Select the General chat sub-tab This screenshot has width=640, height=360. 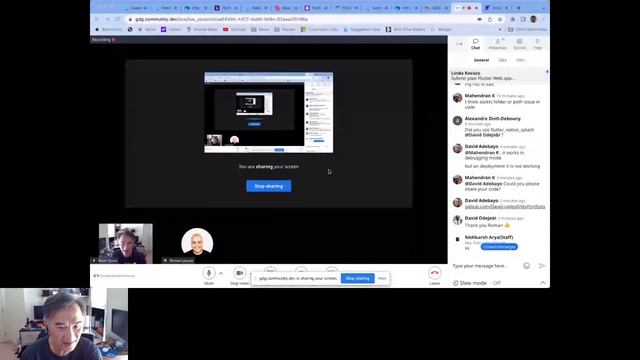[481, 60]
